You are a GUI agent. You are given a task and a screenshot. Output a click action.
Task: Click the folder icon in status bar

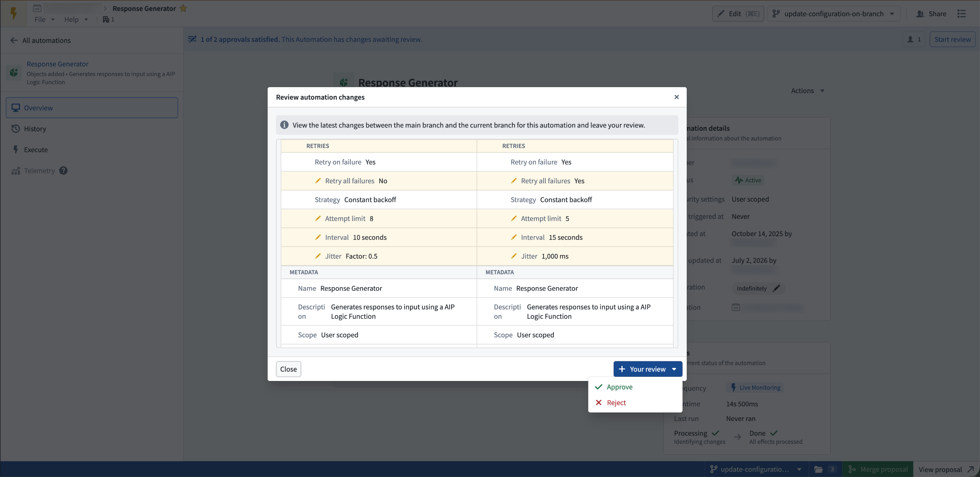click(x=819, y=469)
